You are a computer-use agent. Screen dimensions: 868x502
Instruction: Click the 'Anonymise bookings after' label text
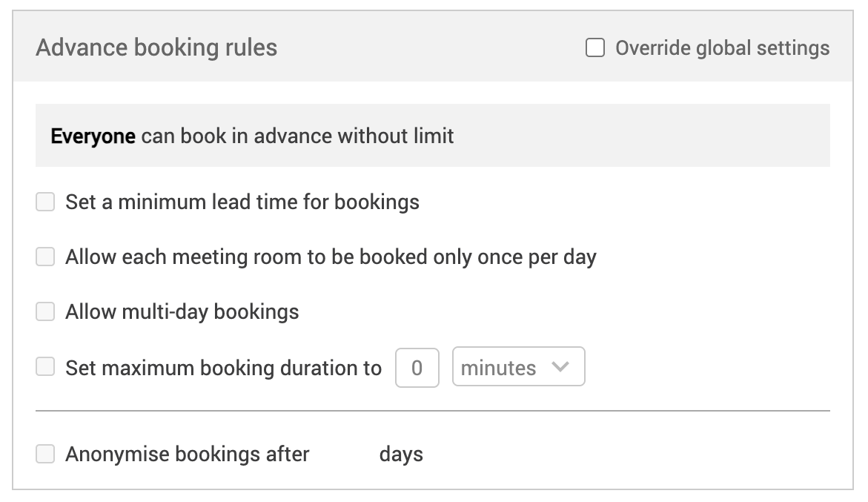point(188,454)
